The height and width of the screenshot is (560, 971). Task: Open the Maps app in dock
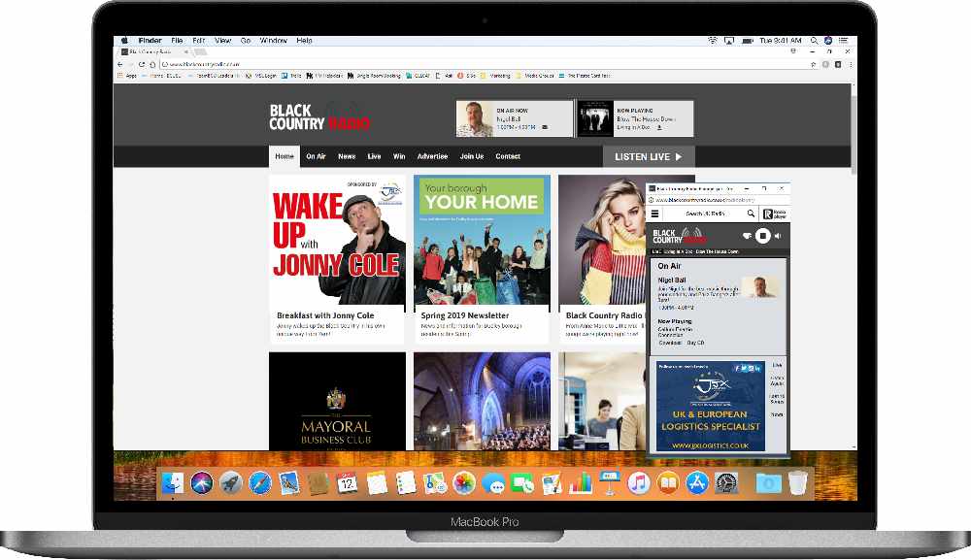click(435, 483)
